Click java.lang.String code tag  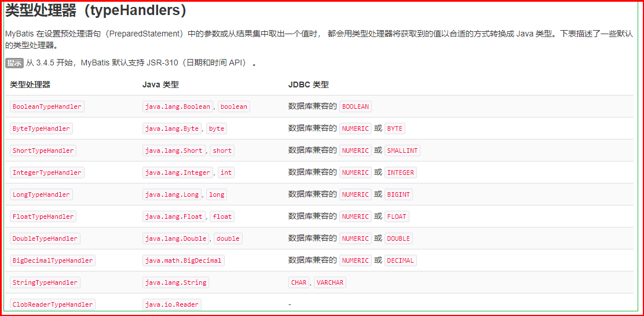tap(176, 282)
